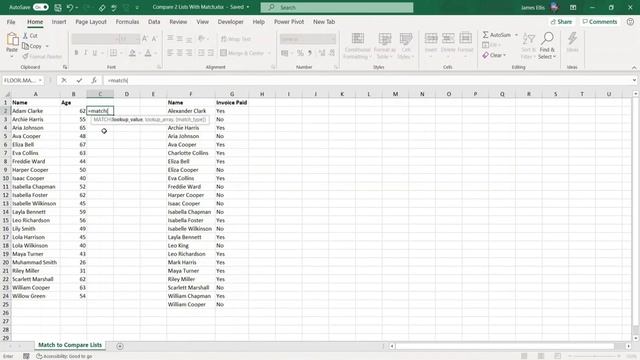
Task: Click the Wrap Text button
Action: (x=236, y=39)
